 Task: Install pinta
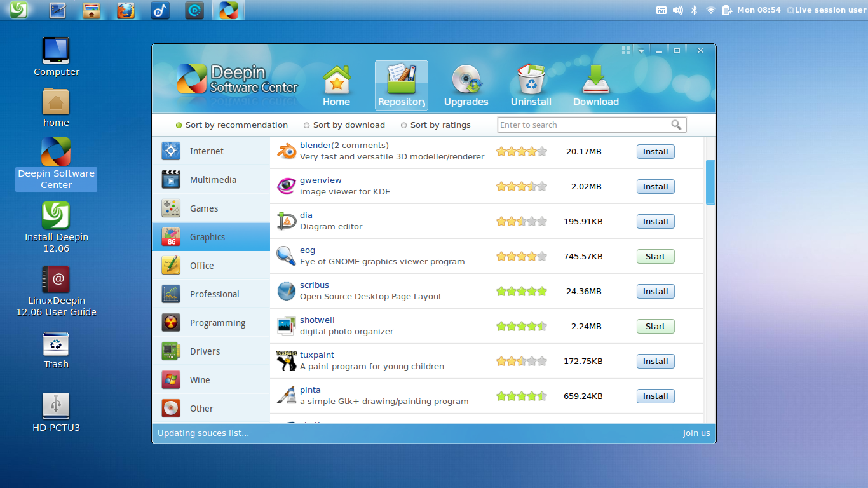click(655, 396)
